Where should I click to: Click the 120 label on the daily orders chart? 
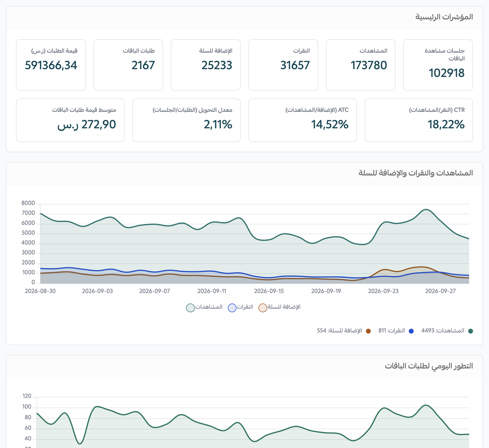tap(27, 396)
